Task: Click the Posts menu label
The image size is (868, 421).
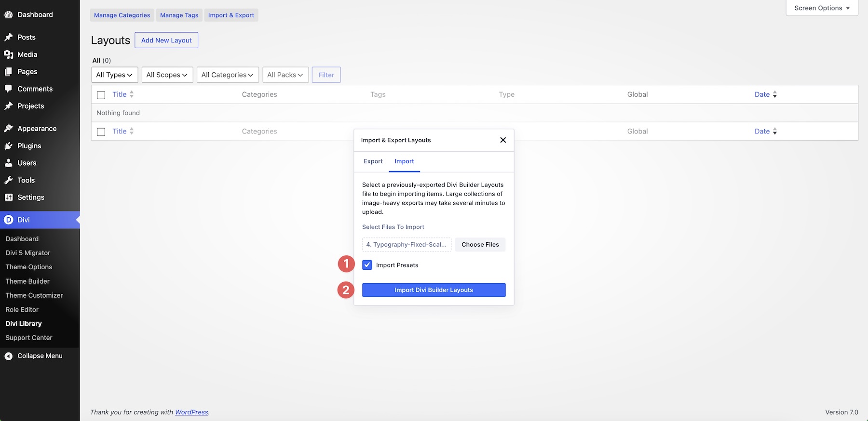Action: pos(27,37)
